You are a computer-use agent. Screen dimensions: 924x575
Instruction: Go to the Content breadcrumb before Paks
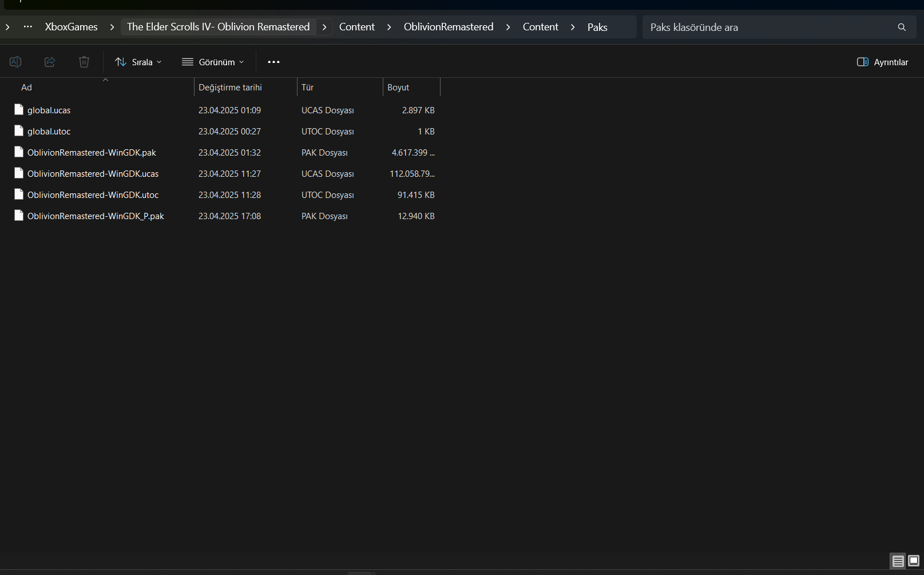point(541,27)
